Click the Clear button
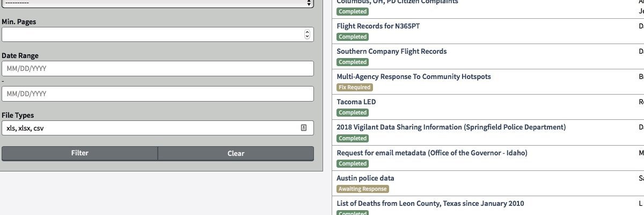The height and width of the screenshot is (215, 644). 236,153
